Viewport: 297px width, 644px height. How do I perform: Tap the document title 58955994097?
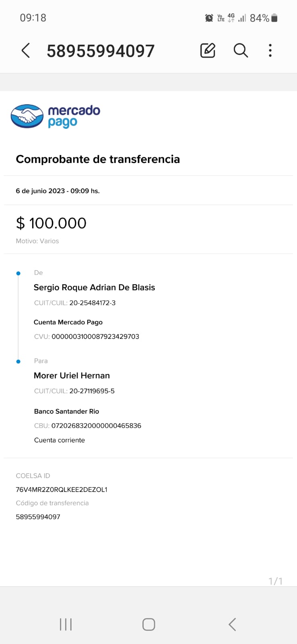[x=101, y=51]
